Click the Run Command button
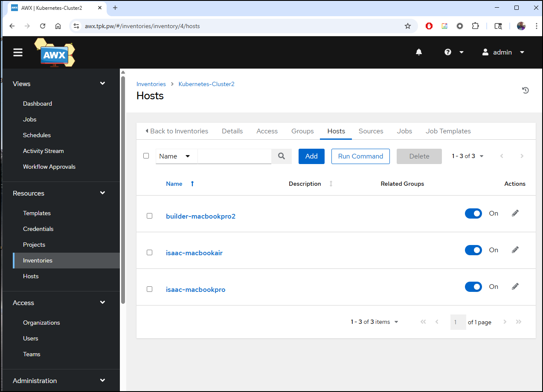 (360, 156)
